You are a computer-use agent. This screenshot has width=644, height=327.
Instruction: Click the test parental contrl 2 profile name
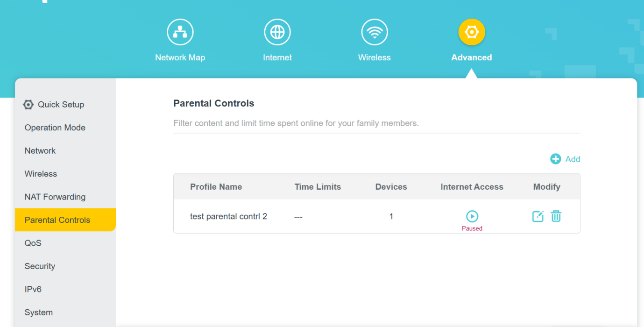[x=228, y=216]
